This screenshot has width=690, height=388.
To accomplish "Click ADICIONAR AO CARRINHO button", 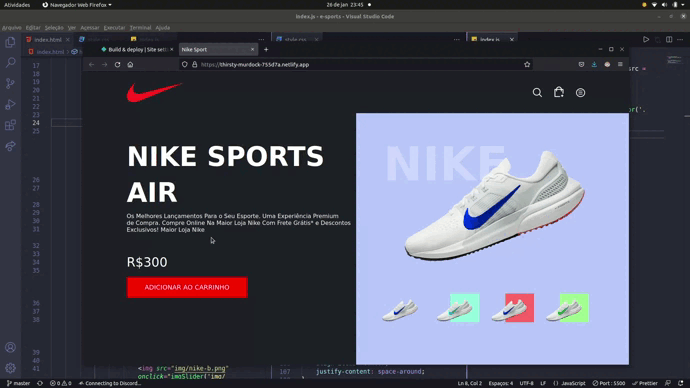I will [x=187, y=287].
